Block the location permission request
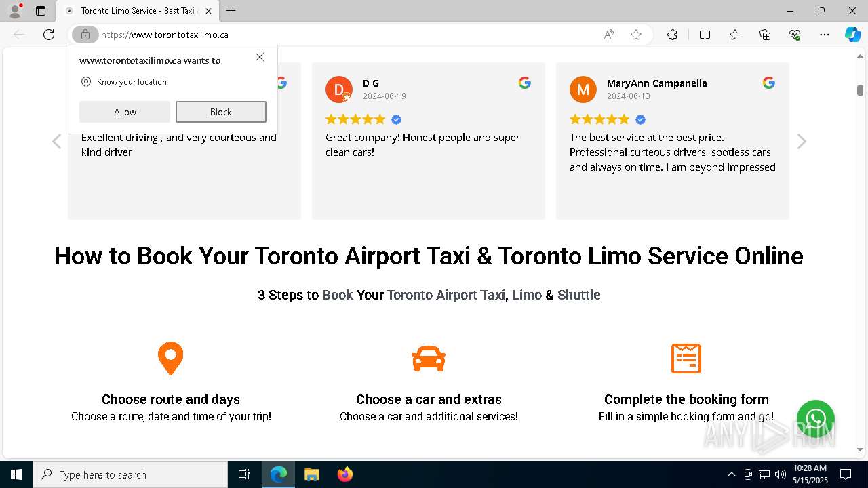 (221, 112)
